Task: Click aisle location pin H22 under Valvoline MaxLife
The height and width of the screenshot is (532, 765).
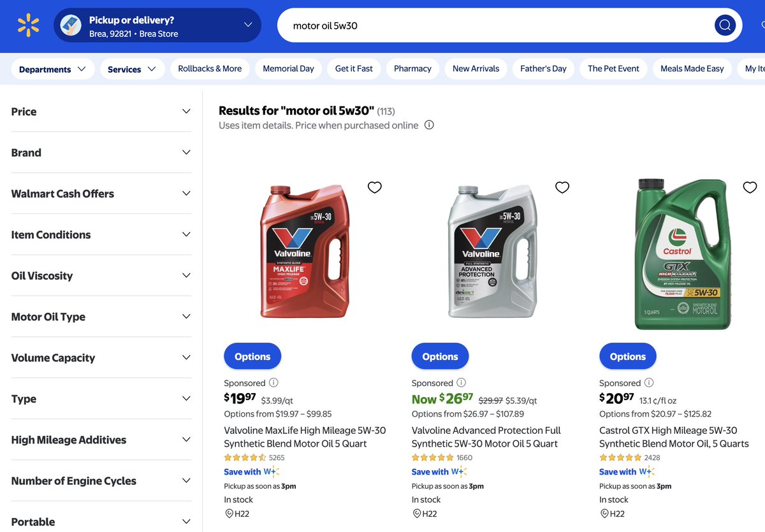Action: point(229,514)
